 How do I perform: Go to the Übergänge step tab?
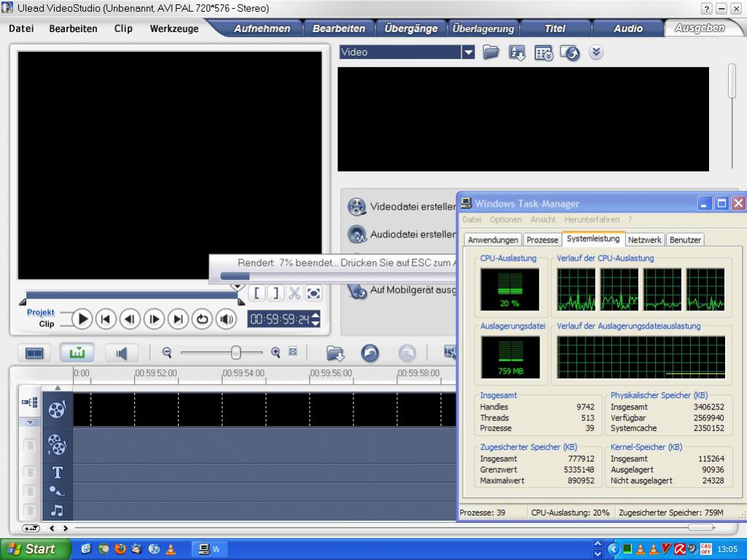coord(410,28)
